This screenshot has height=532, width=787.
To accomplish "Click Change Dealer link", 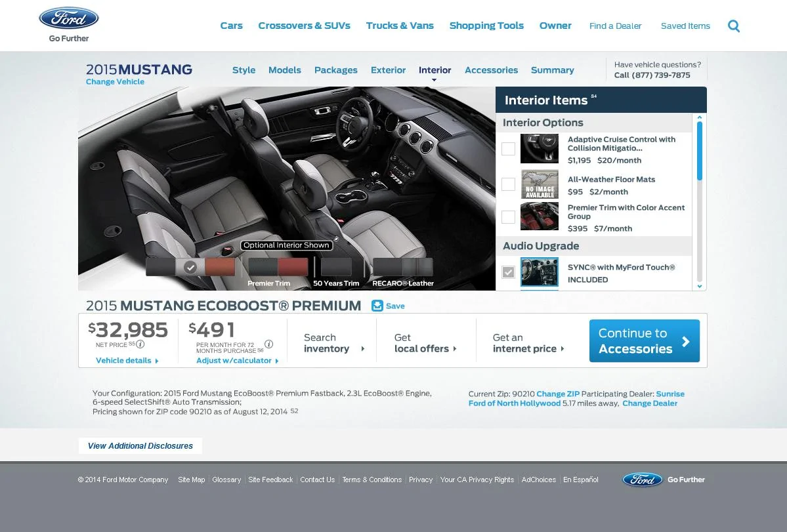I will pos(649,403).
